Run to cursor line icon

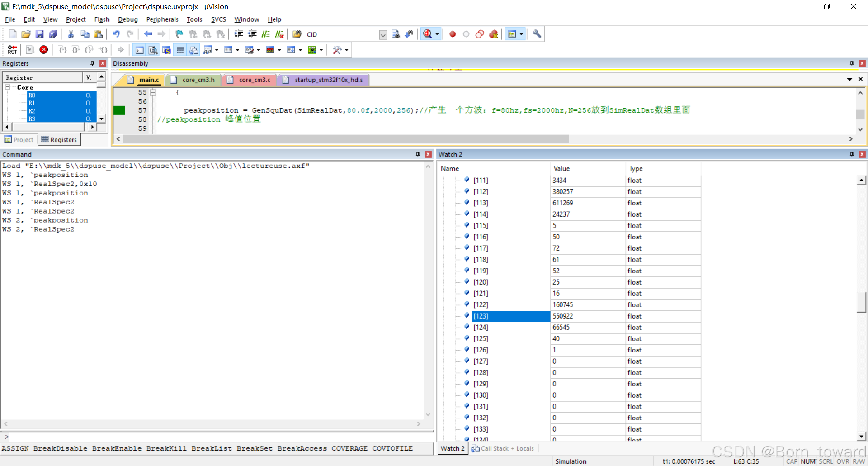tap(104, 50)
